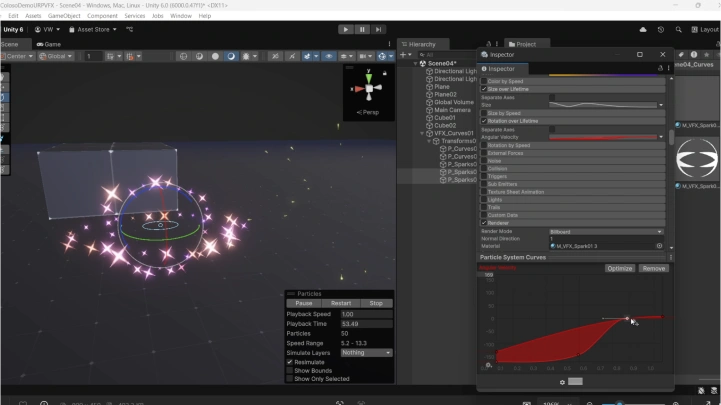721x405 pixels.
Task: Open the Scene view kebab options menu
Action: 389,44
